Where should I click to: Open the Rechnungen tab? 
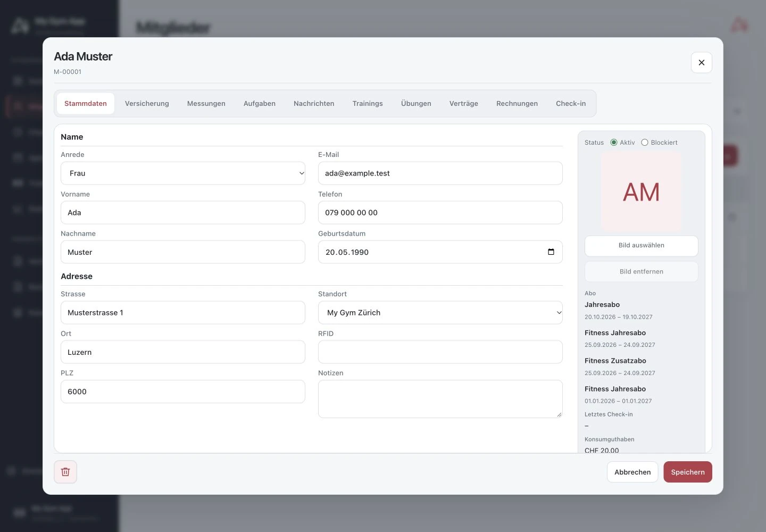(517, 104)
